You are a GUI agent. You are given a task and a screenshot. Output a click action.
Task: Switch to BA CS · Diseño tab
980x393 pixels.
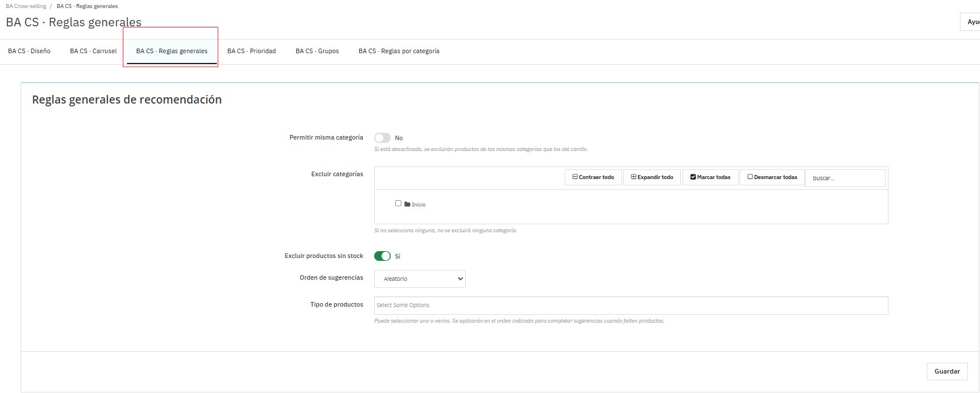(29, 51)
